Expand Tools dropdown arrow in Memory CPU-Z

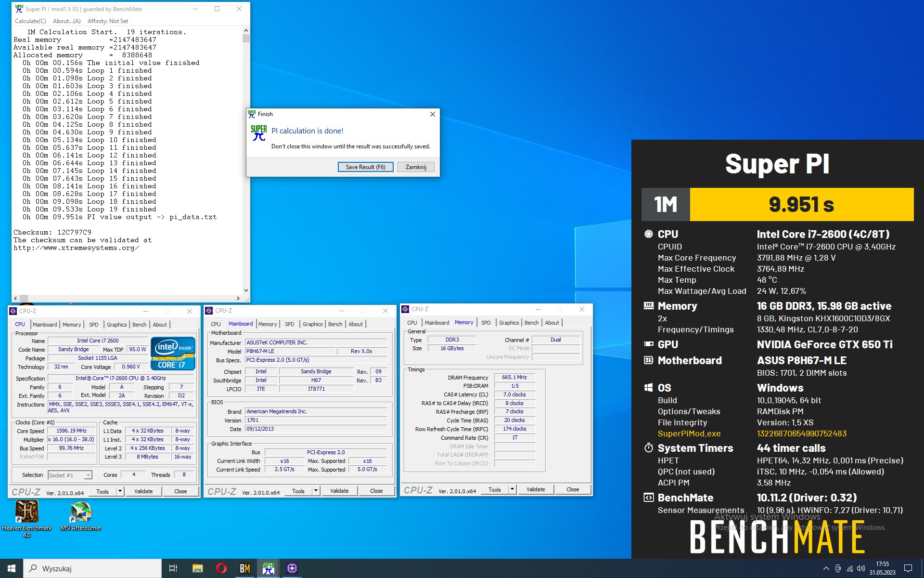click(x=512, y=489)
